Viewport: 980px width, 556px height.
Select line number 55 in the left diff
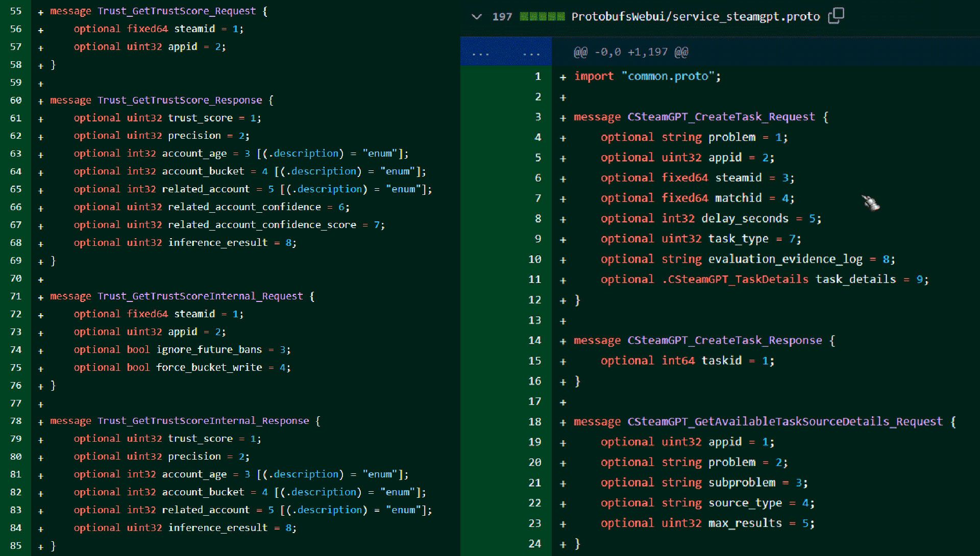(x=16, y=11)
